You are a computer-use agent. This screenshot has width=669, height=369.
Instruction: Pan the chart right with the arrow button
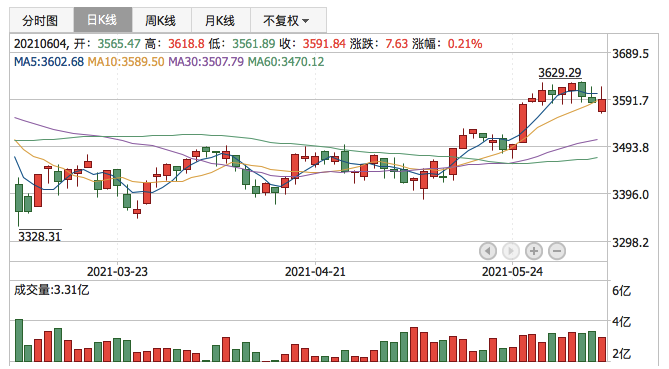[511, 251]
